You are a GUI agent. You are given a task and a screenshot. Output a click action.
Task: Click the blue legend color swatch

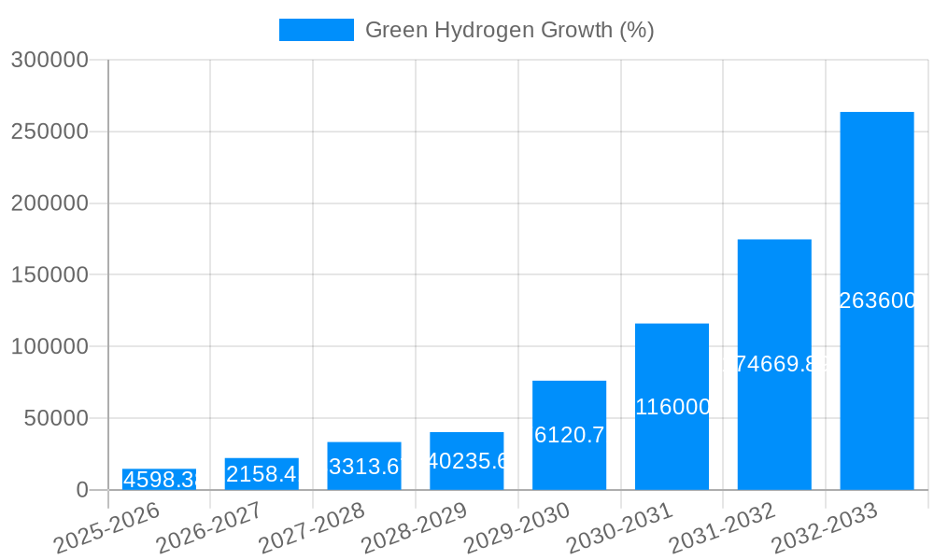pyautogui.click(x=317, y=29)
